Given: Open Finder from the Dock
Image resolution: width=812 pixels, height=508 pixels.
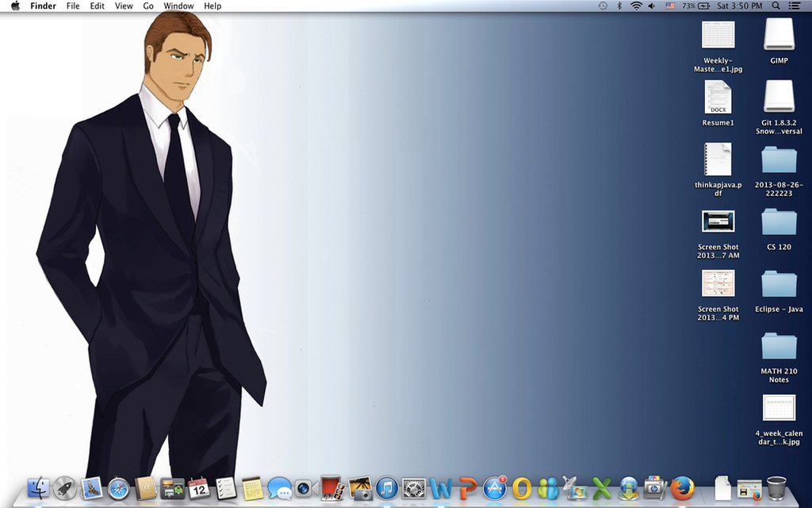Looking at the screenshot, I should [38, 488].
